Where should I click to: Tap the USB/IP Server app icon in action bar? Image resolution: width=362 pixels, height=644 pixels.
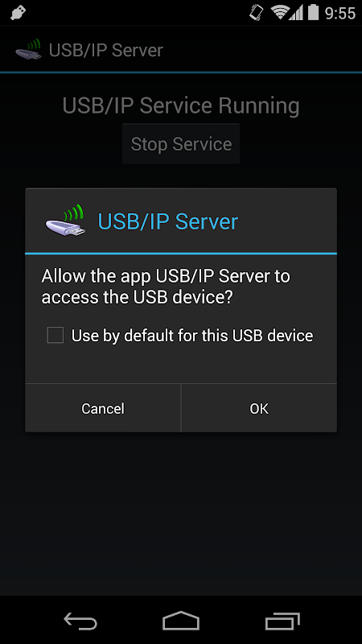29,50
